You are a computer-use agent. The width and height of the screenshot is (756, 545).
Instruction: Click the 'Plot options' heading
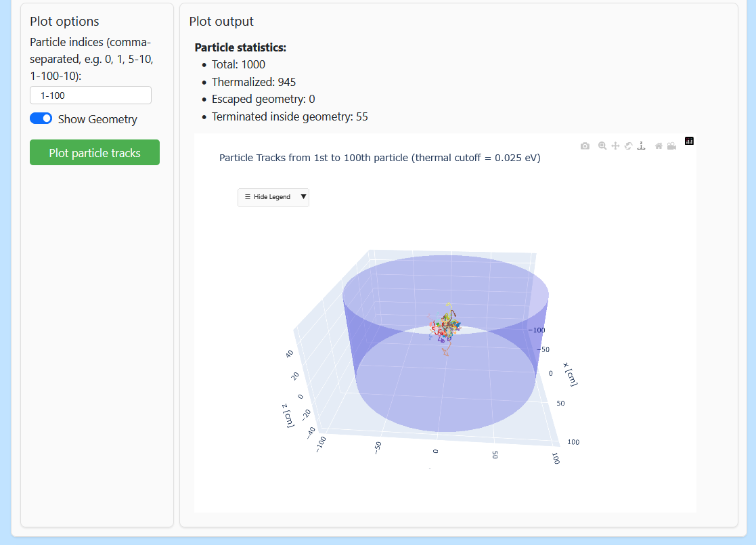(x=64, y=21)
